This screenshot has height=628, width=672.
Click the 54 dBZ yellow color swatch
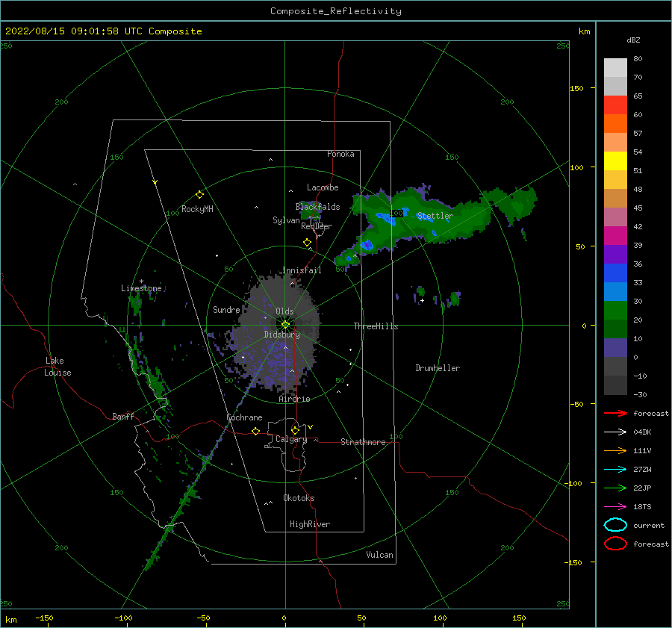615,161
